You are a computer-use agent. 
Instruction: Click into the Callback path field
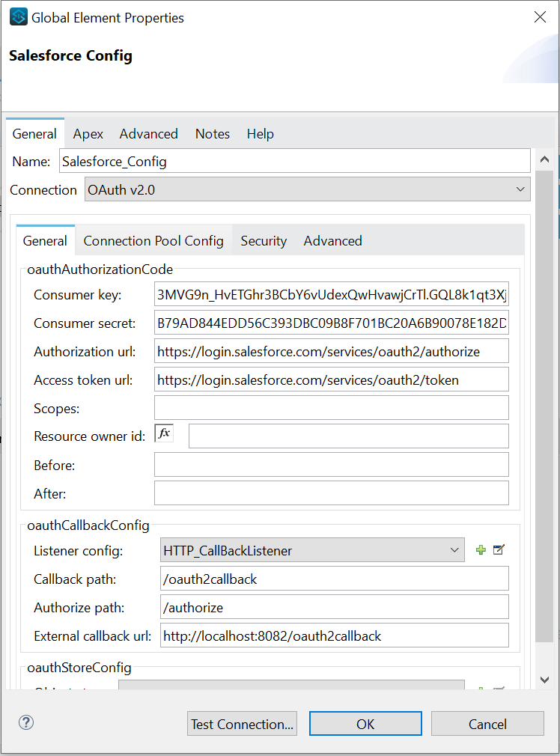(x=334, y=579)
